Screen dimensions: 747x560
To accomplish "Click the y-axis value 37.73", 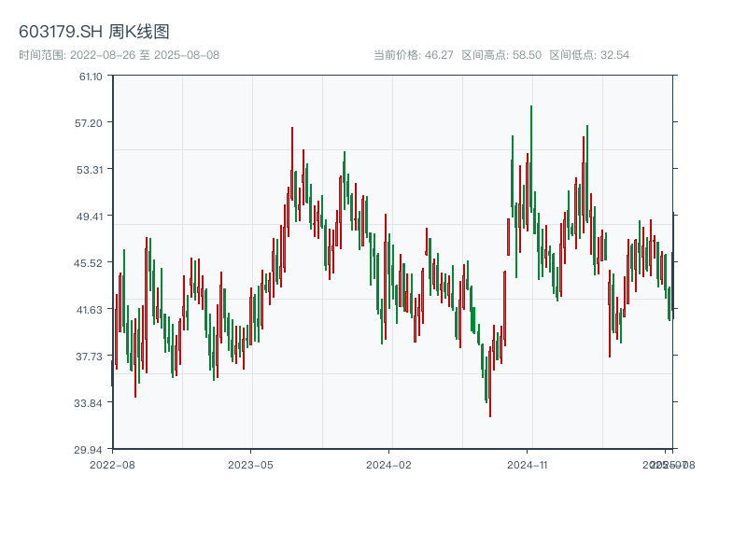I will [x=89, y=357].
